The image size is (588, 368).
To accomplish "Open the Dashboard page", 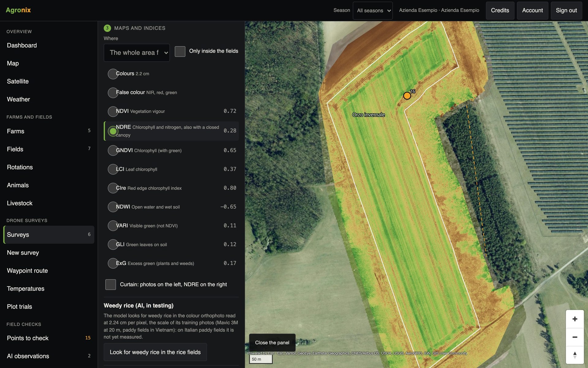I will pyautogui.click(x=49, y=45).
